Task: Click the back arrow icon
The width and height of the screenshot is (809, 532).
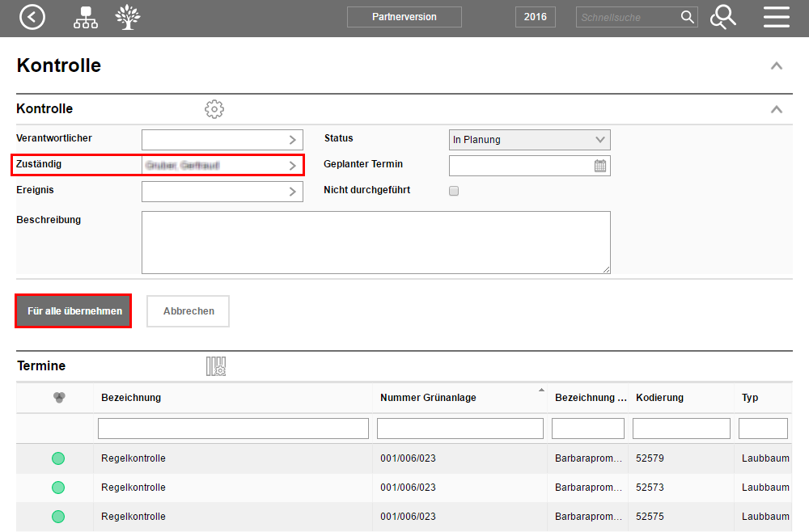Action: 32,17
